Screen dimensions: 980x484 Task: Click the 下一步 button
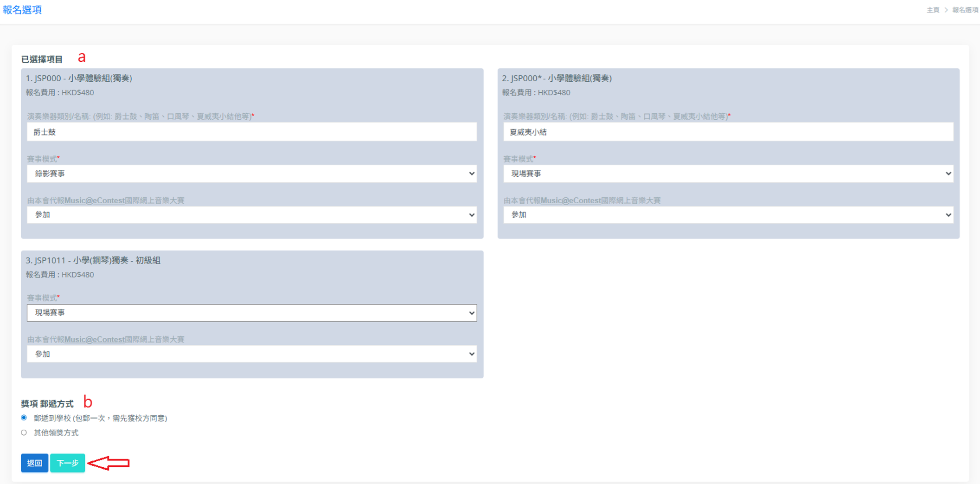68,463
